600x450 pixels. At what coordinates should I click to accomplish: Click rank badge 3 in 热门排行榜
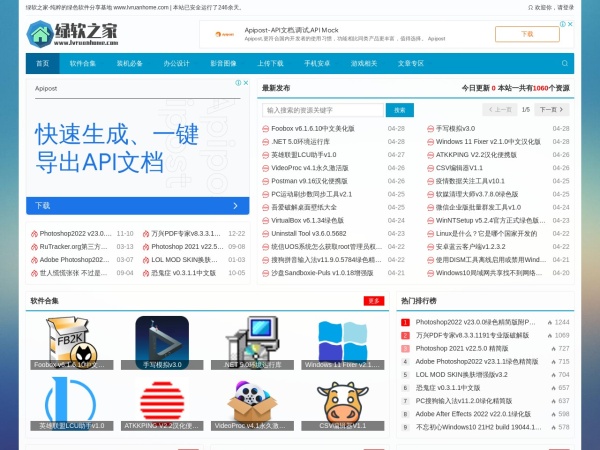405,348
